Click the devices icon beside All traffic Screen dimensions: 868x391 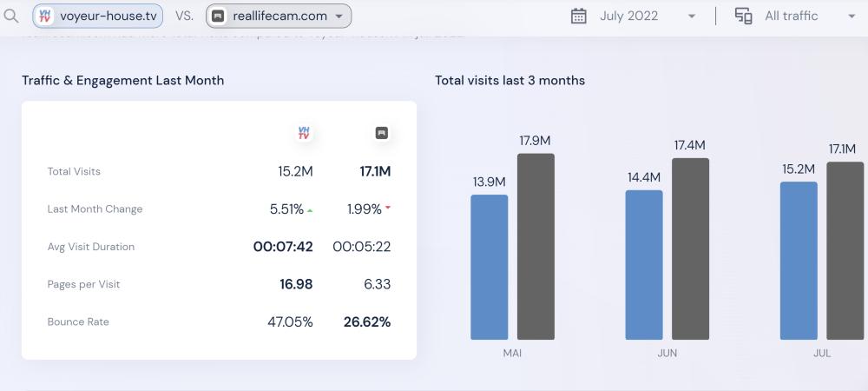click(x=743, y=16)
